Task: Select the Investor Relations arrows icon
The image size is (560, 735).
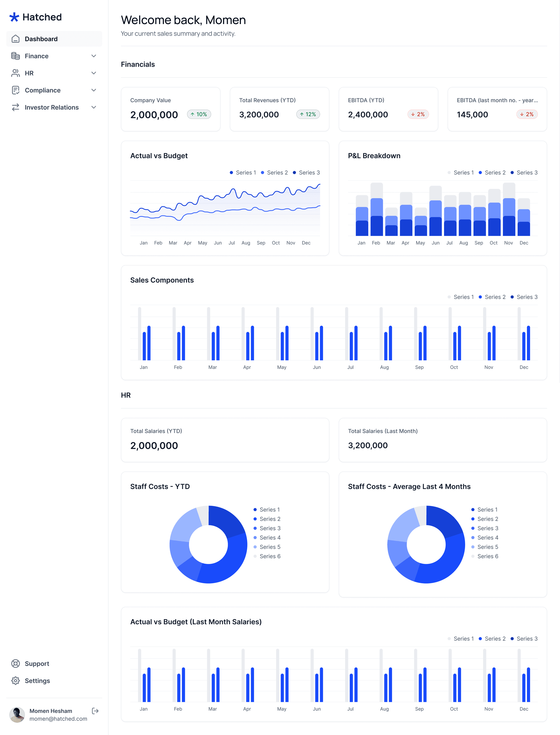Action: point(16,107)
